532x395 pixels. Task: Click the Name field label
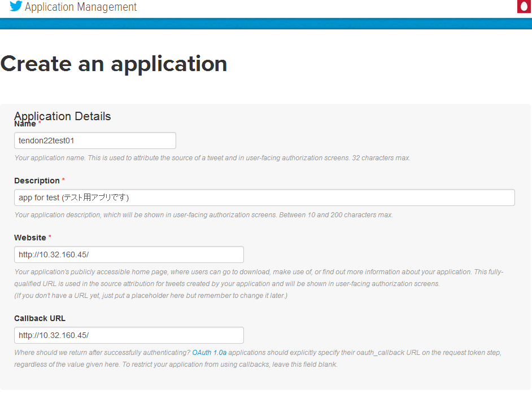(25, 124)
